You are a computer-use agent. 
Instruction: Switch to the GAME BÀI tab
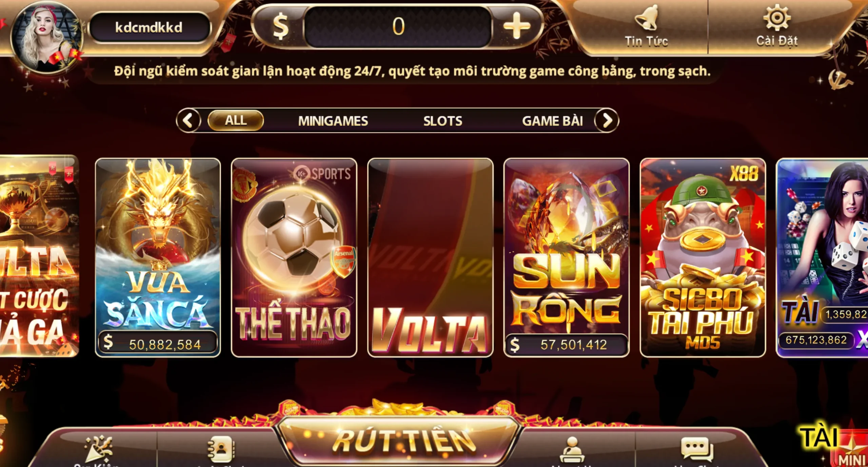(552, 121)
